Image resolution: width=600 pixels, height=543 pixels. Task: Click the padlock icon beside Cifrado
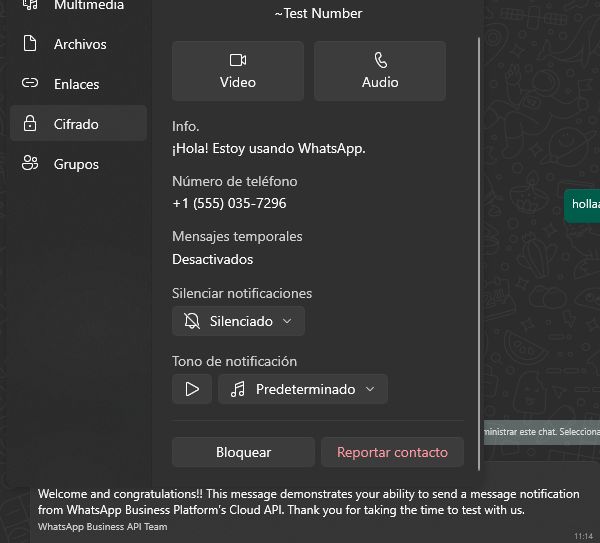(30, 123)
